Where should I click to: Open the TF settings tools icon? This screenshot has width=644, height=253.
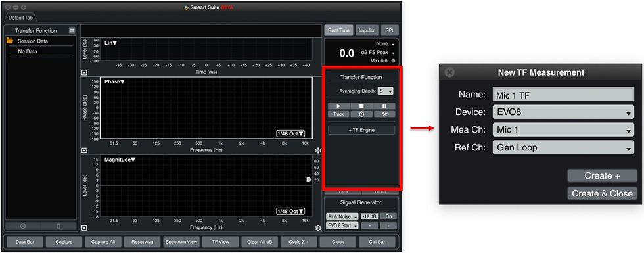pos(384,114)
